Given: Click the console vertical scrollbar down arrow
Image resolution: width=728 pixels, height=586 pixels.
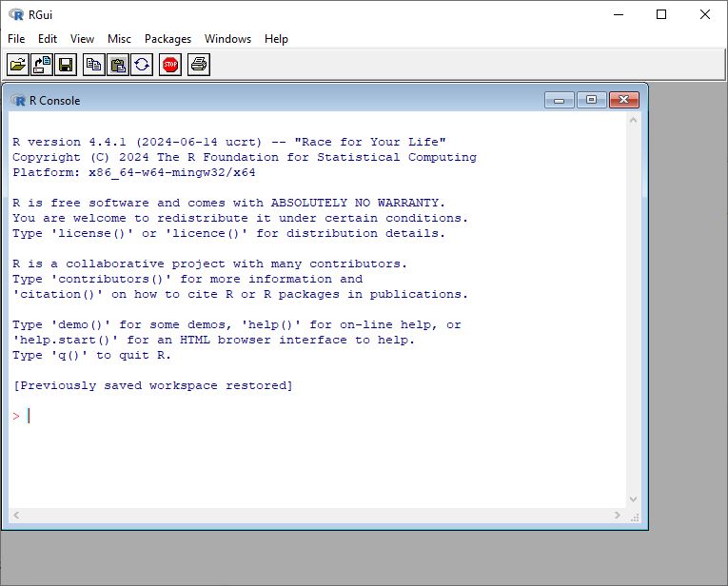Looking at the screenshot, I should click(x=635, y=498).
